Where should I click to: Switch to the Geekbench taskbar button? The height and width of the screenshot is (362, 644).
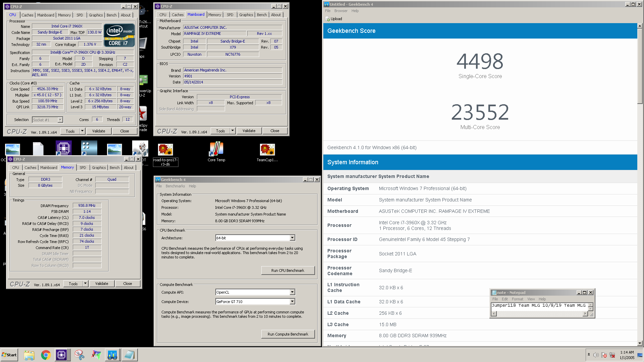[112, 355]
